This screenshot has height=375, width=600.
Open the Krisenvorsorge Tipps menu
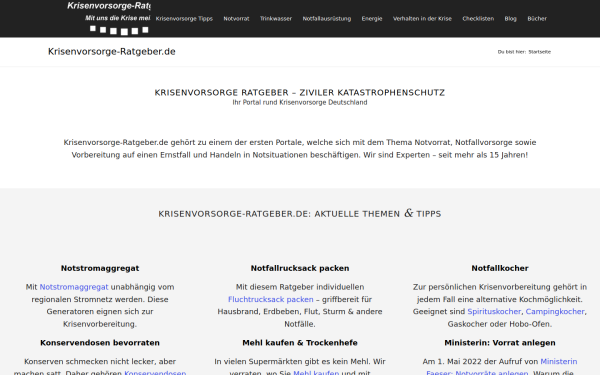point(184,18)
